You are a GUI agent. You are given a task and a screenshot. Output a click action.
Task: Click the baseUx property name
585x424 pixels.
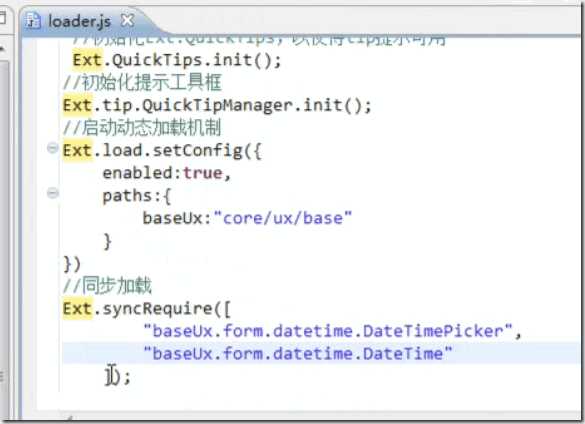[172, 219]
